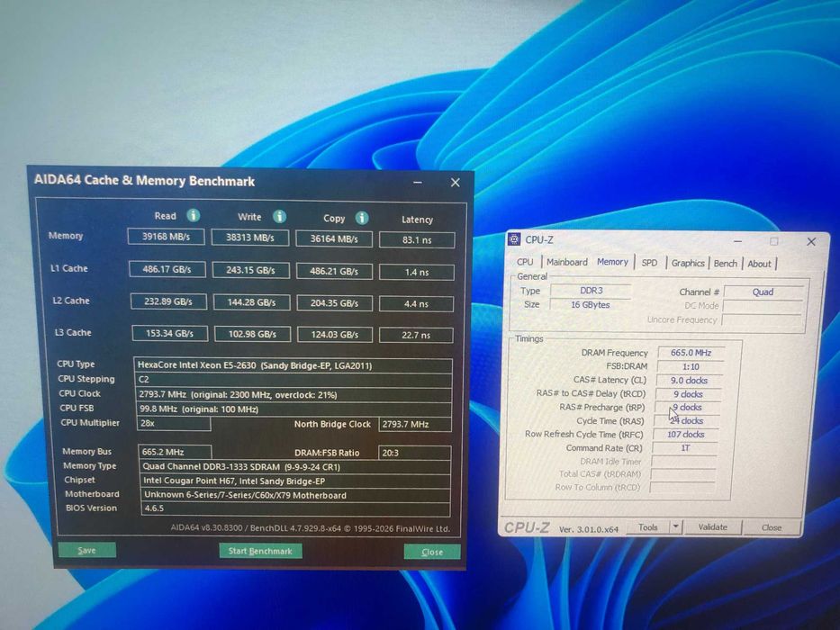Viewport: 840px width, 630px height.
Task: Click the Tools button in CPU-Z
Action: coord(647,527)
